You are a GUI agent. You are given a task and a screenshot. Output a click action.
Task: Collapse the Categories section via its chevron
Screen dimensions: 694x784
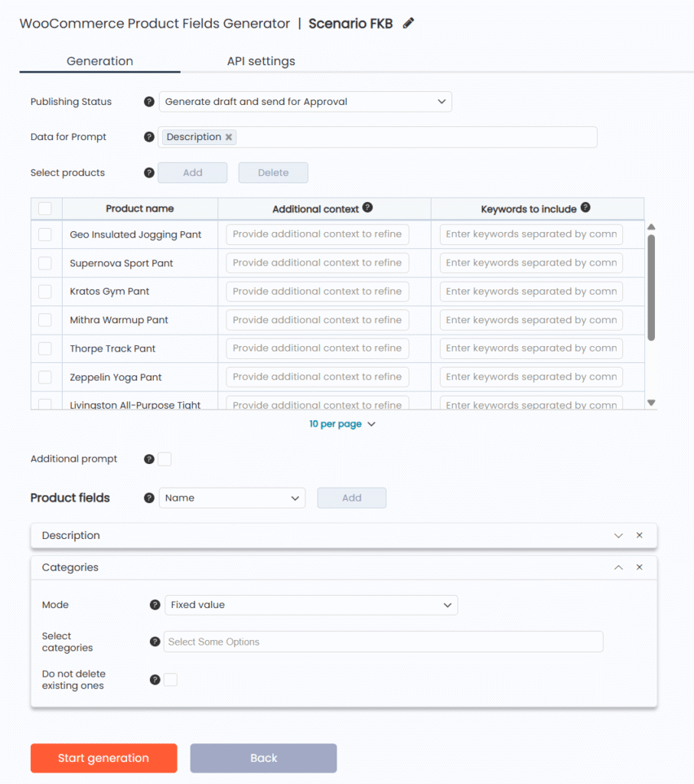coord(619,567)
